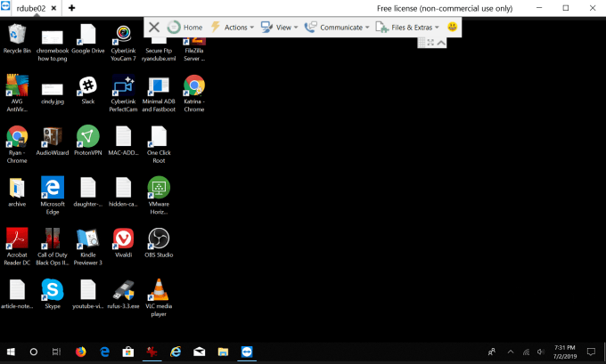
Task: Close the rdube02 tab
Action: (x=53, y=8)
